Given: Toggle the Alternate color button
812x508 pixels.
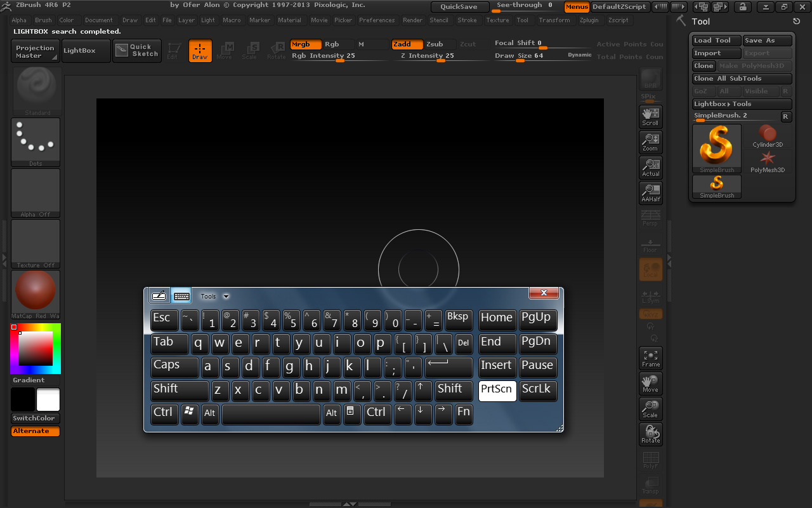Looking at the screenshot, I should click(36, 431).
